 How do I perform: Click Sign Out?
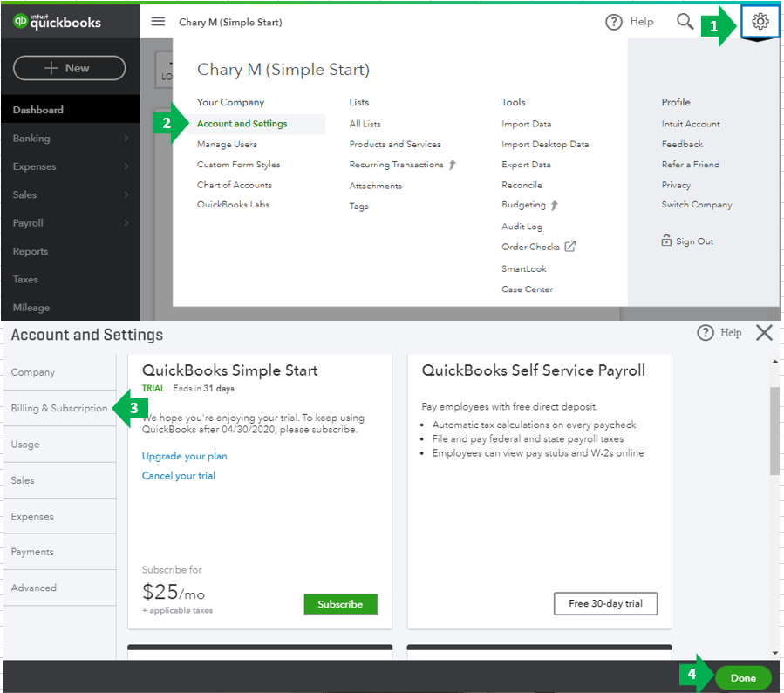coord(694,241)
